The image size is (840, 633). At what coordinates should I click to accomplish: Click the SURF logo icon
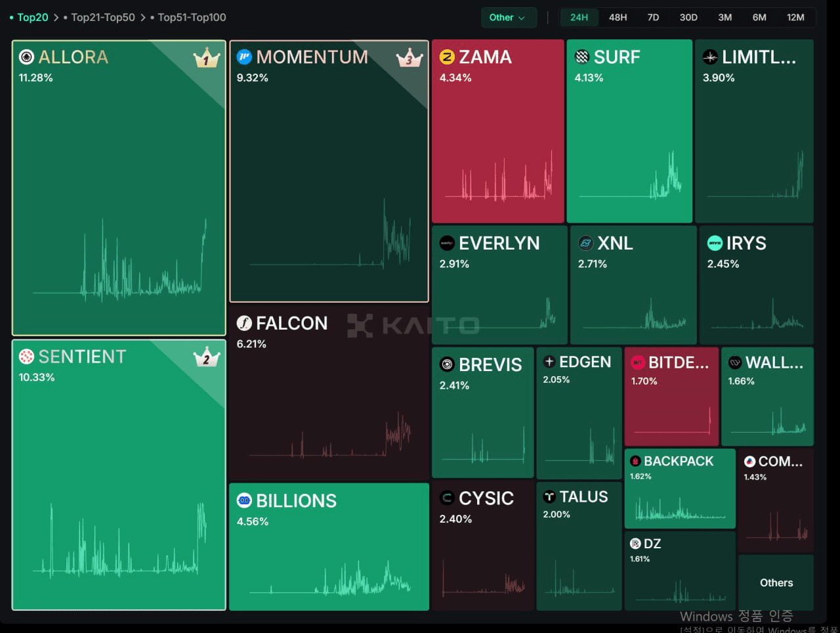click(x=582, y=57)
